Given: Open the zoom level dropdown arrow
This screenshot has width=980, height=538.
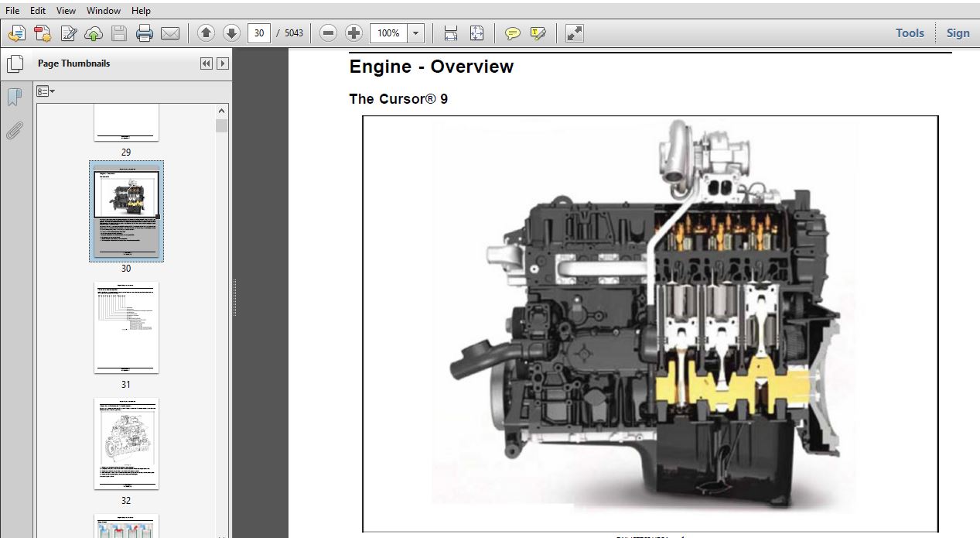Looking at the screenshot, I should 416,33.
